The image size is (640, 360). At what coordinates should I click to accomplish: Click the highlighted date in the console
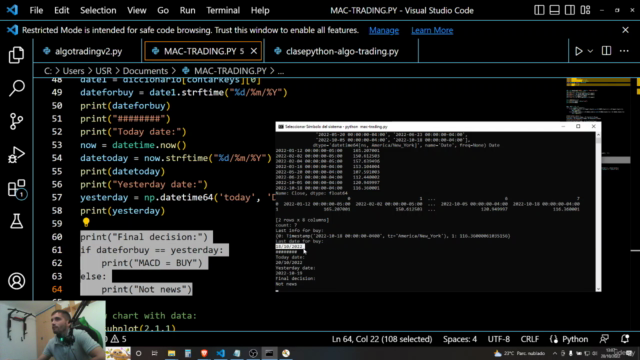point(289,247)
